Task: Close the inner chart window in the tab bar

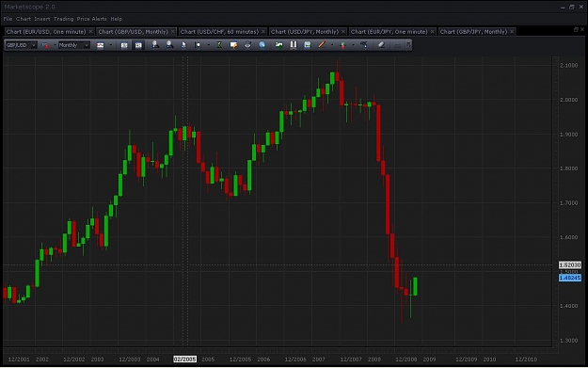Action: pos(582,29)
